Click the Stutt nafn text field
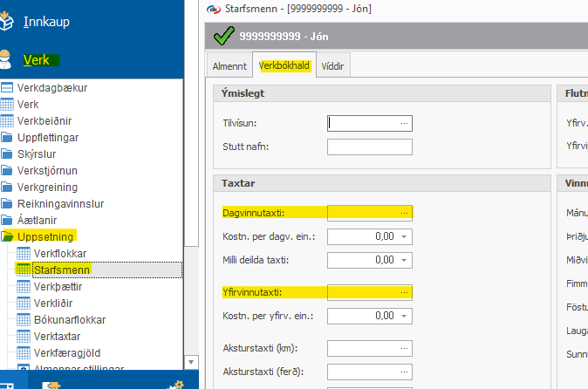Image resolution: width=588 pixels, height=389 pixels. point(369,147)
